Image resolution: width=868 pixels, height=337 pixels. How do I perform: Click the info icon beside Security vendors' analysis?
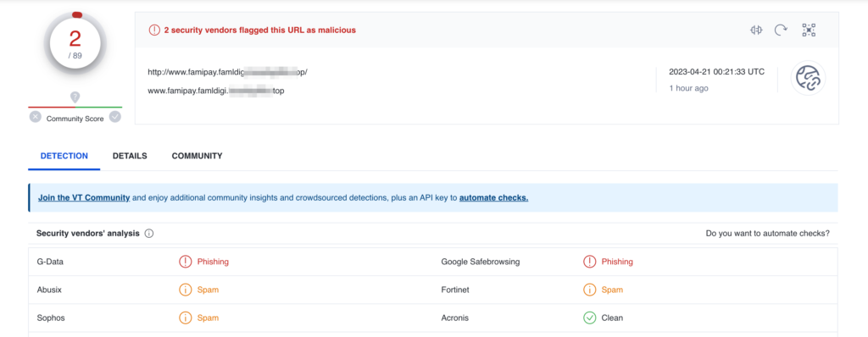point(149,234)
